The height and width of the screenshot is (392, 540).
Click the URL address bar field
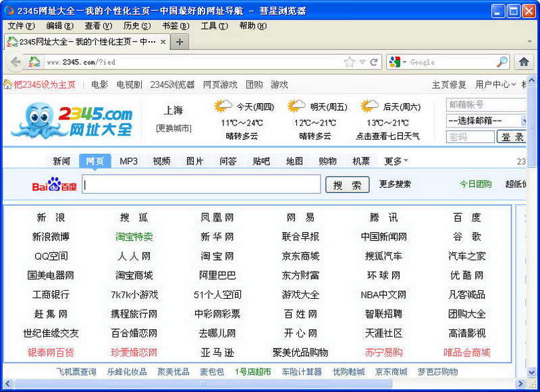[x=193, y=62]
